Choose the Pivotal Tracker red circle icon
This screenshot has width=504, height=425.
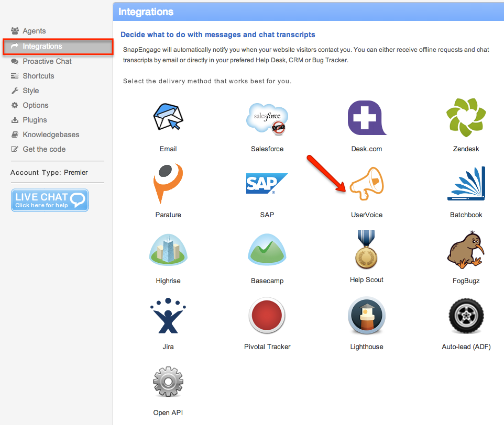coord(267,316)
